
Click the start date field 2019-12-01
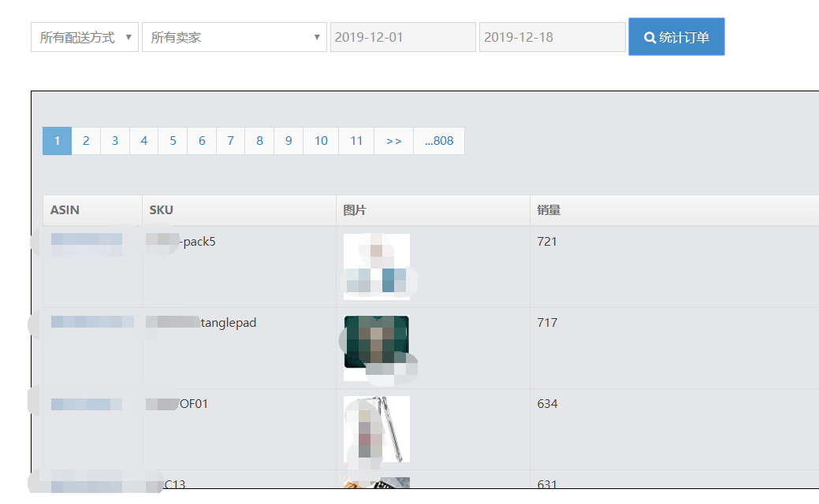403,37
